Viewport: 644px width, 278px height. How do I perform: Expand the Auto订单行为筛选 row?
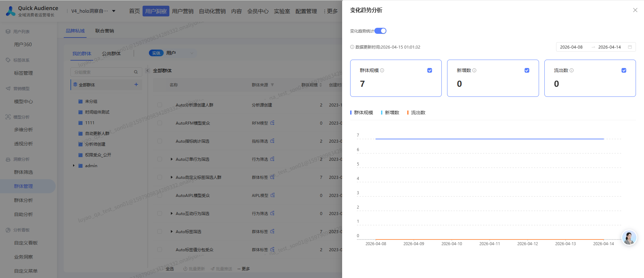point(172,159)
